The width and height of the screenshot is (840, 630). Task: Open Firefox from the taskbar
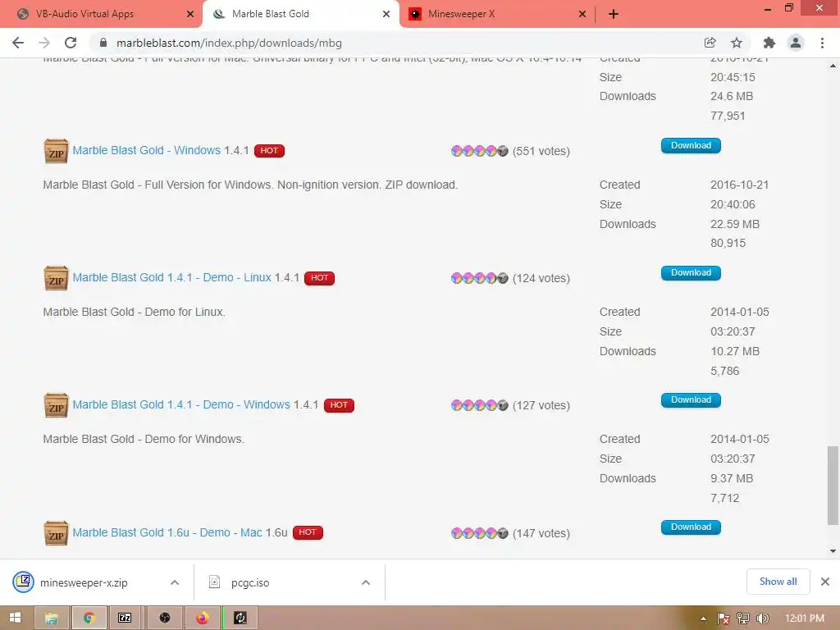tap(202, 619)
